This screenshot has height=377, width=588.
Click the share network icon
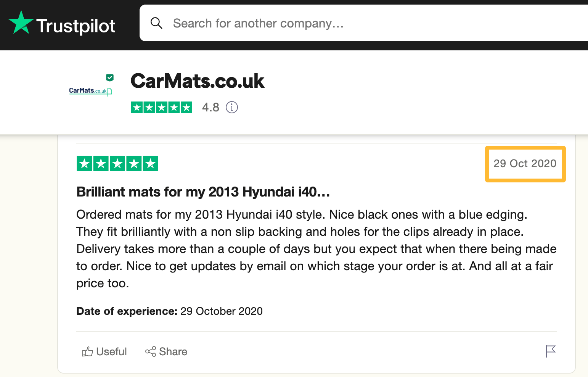point(151,351)
